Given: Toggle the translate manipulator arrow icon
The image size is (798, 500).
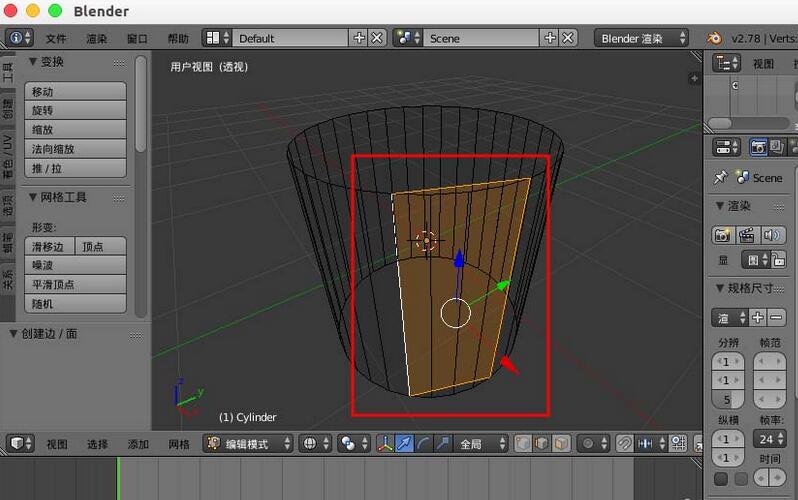Looking at the screenshot, I should (404, 443).
